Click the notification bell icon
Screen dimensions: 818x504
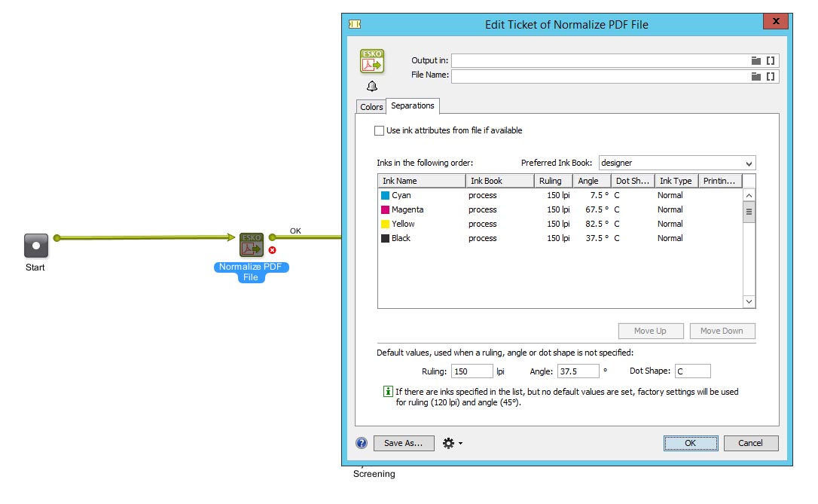point(372,86)
